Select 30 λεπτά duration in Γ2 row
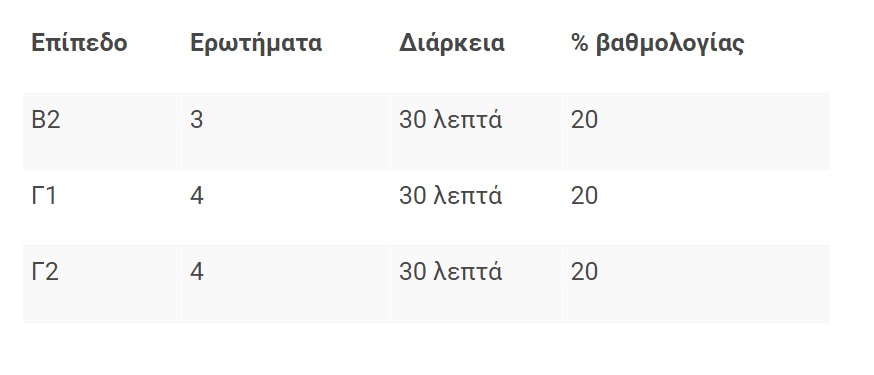Screen dimensions: 874x375 pos(450,272)
